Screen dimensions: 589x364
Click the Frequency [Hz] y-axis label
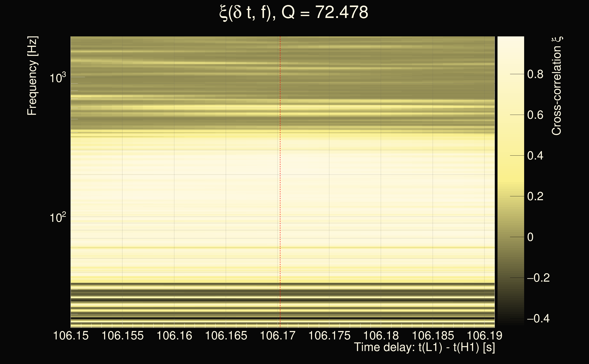[32, 76]
